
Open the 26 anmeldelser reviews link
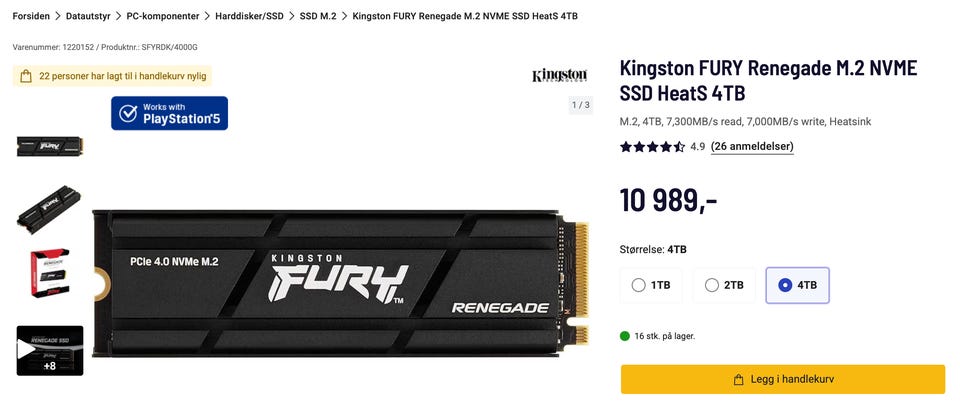click(x=752, y=147)
